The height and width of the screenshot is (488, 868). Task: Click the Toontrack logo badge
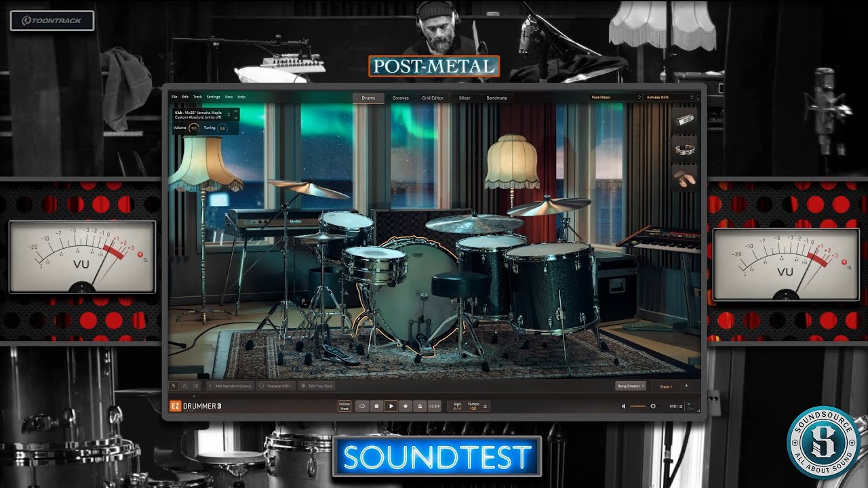pos(52,21)
